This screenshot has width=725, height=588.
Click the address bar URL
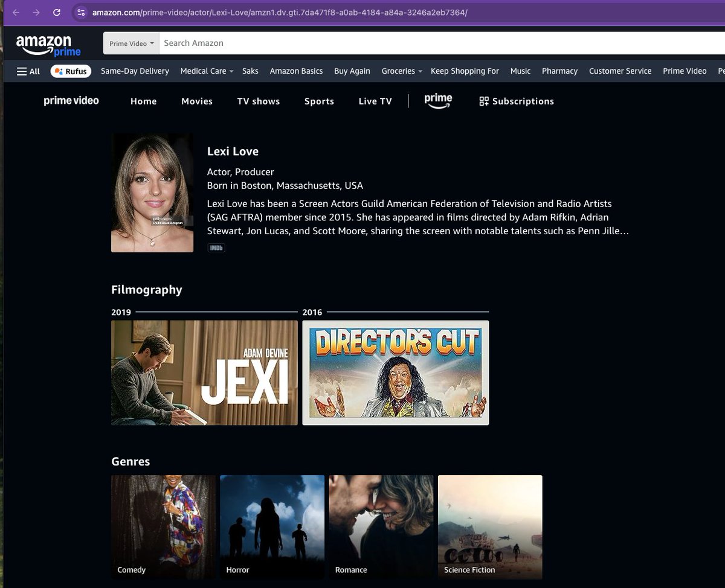(280, 12)
